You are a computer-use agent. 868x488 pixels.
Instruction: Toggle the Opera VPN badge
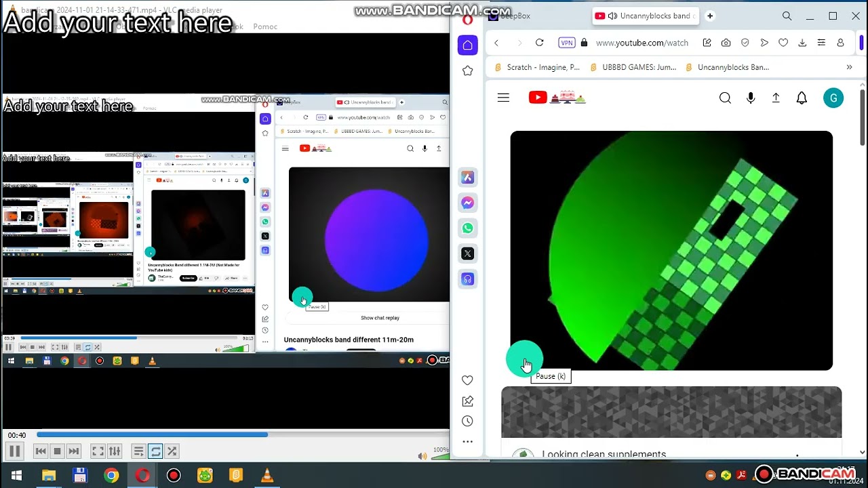(566, 43)
